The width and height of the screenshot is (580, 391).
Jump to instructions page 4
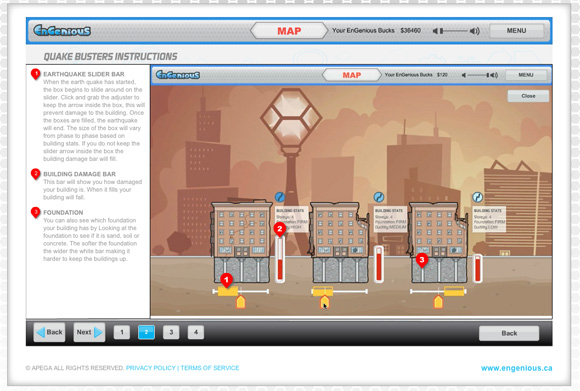coord(196,332)
